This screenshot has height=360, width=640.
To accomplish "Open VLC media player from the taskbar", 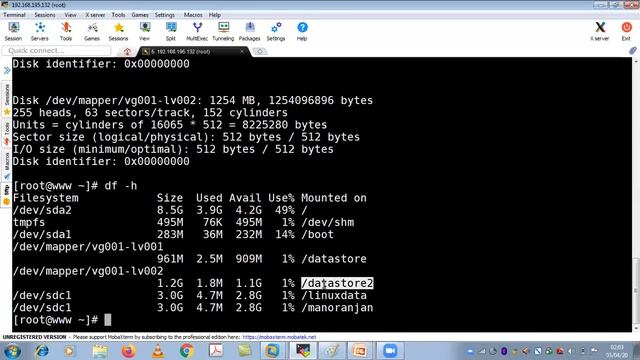I will tap(158, 351).
